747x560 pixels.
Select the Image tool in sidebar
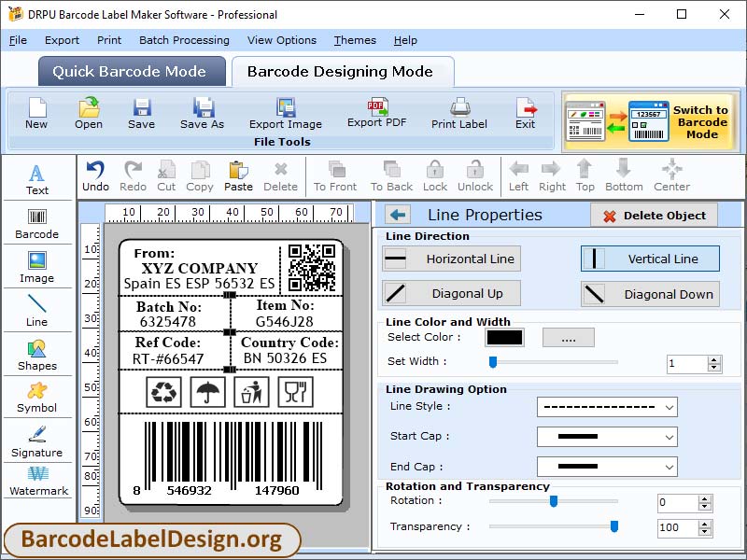click(37, 267)
